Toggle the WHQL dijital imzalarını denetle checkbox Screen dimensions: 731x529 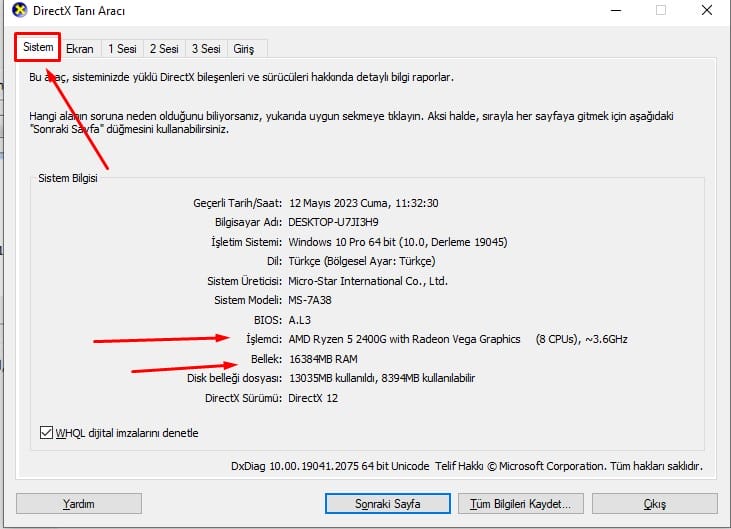(46, 433)
